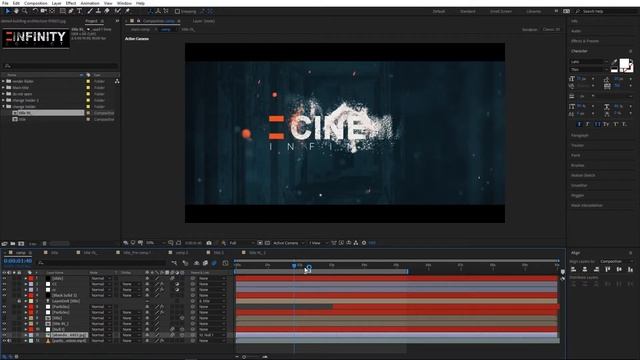
Task: Toggle frame blending switch in timeline
Action: coord(205,263)
